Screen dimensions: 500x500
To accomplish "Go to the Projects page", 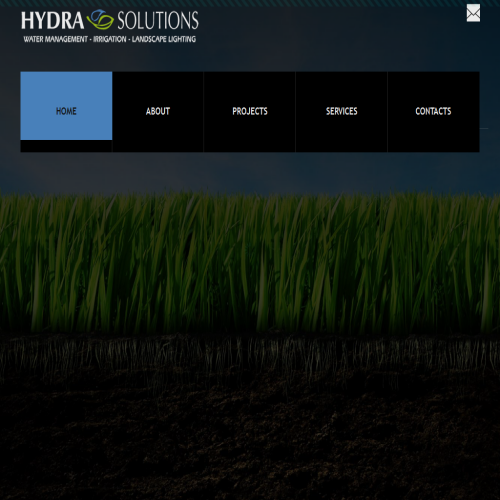I will click(x=250, y=112).
